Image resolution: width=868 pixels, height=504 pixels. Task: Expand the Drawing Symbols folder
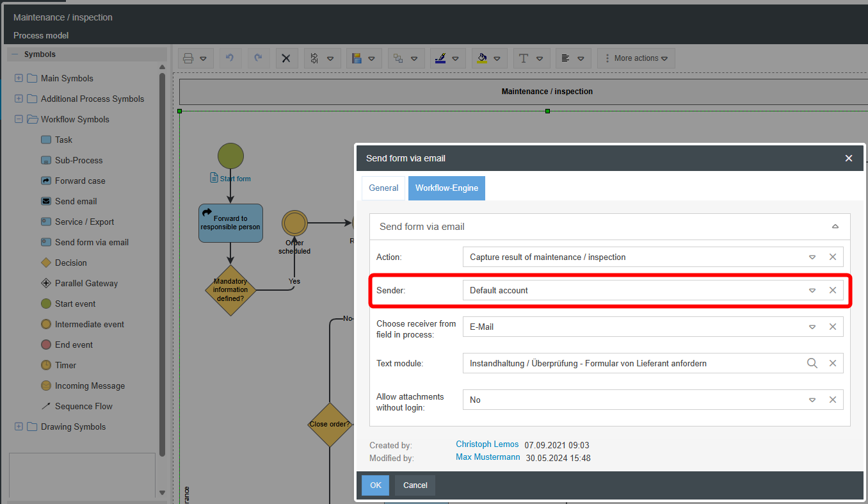click(x=19, y=427)
